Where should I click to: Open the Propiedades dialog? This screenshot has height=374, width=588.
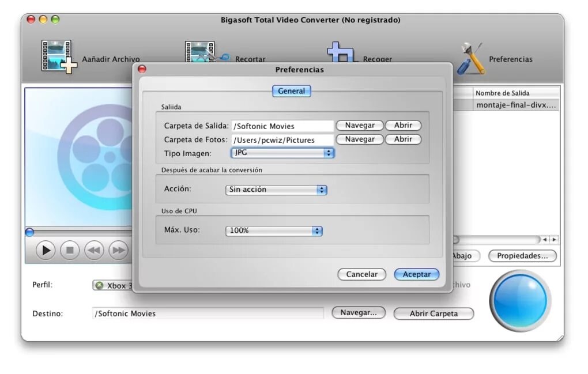522,256
